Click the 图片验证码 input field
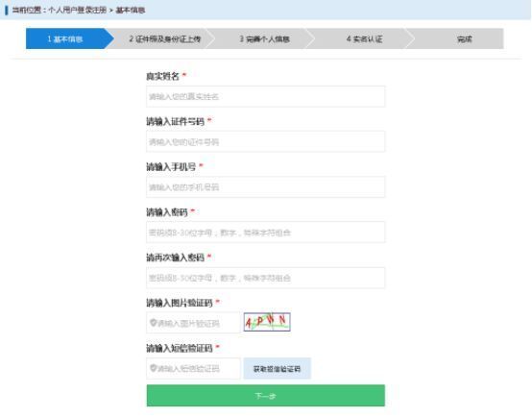Viewport: 532px width, 418px height. click(193, 323)
